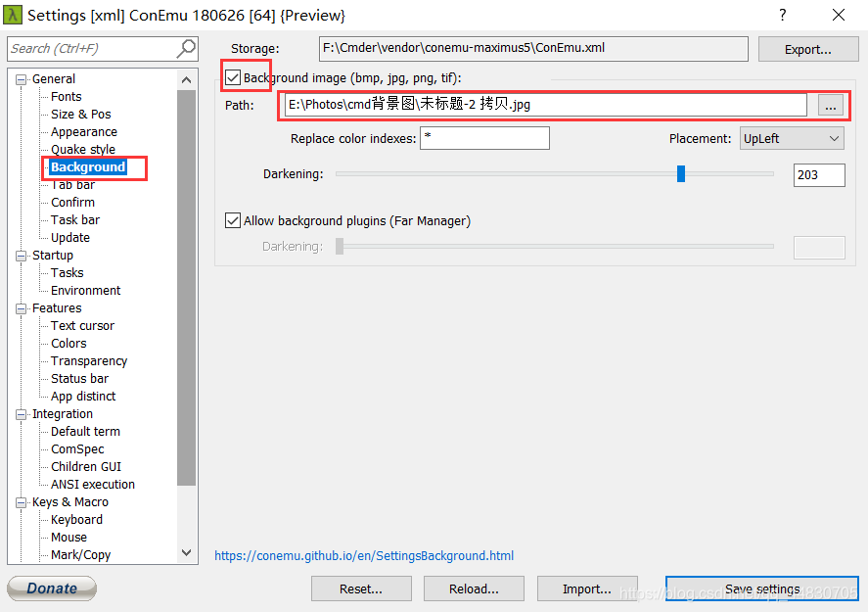Open the Placement dropdown

pos(792,138)
